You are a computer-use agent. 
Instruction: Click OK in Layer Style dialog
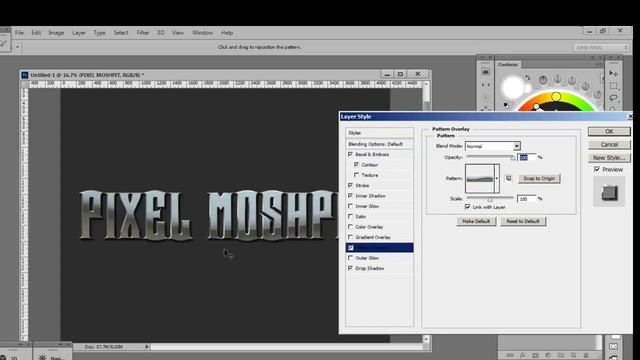click(x=609, y=131)
